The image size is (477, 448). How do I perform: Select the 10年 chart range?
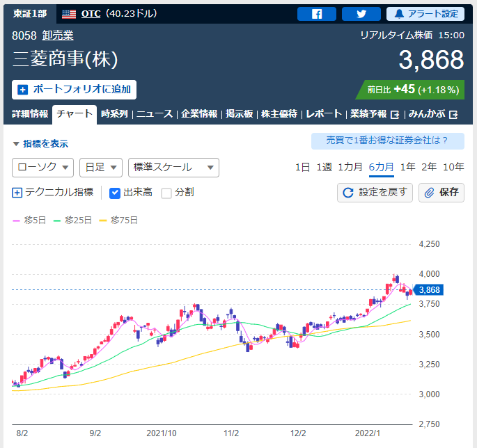coord(453,167)
